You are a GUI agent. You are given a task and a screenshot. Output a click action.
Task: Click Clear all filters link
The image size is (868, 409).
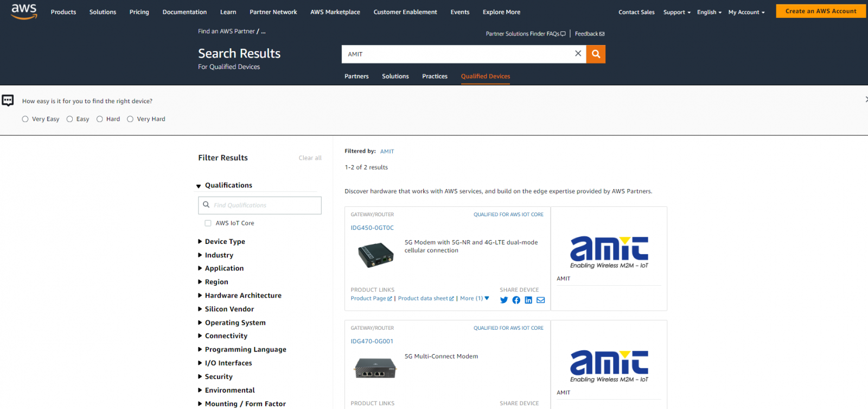tap(310, 158)
